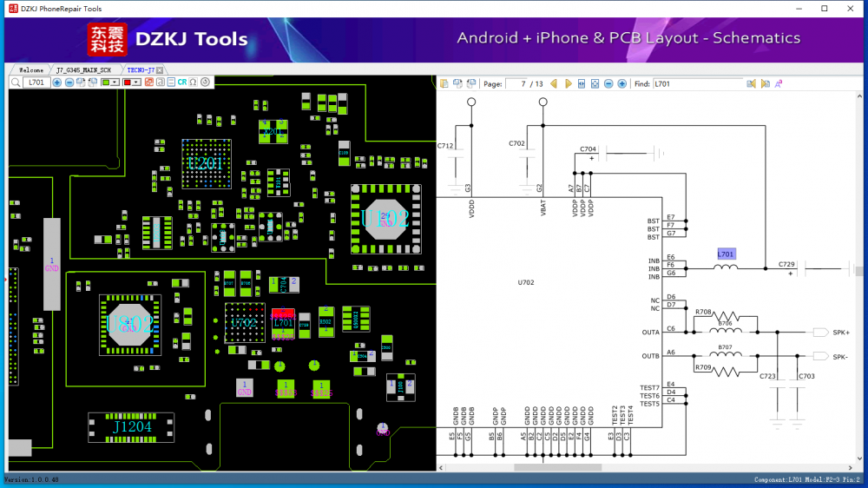This screenshot has width=868, height=488.
Task: Go to previous schematic page arrow
Action: 554,84
